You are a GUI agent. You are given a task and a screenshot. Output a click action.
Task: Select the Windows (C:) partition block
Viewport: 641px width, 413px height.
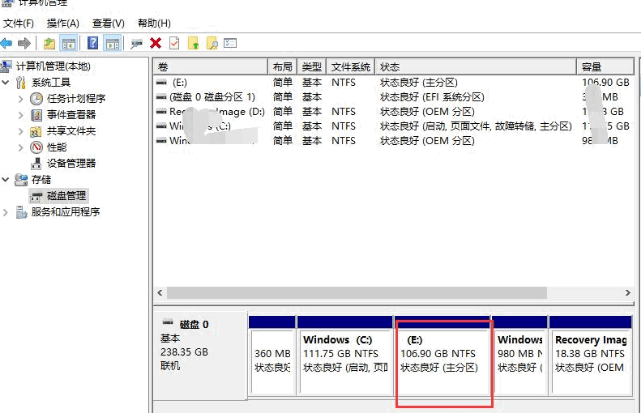click(345, 354)
